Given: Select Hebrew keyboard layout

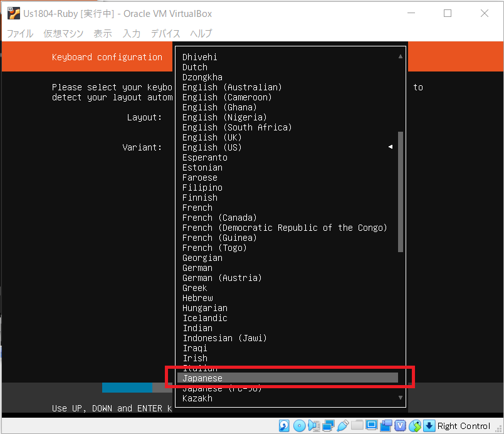Looking at the screenshot, I should click(197, 298).
